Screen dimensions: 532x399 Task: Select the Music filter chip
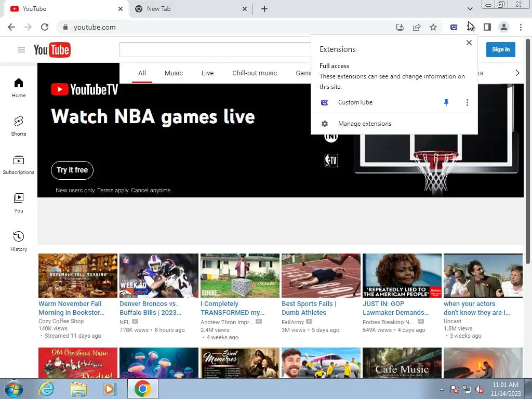tap(174, 73)
